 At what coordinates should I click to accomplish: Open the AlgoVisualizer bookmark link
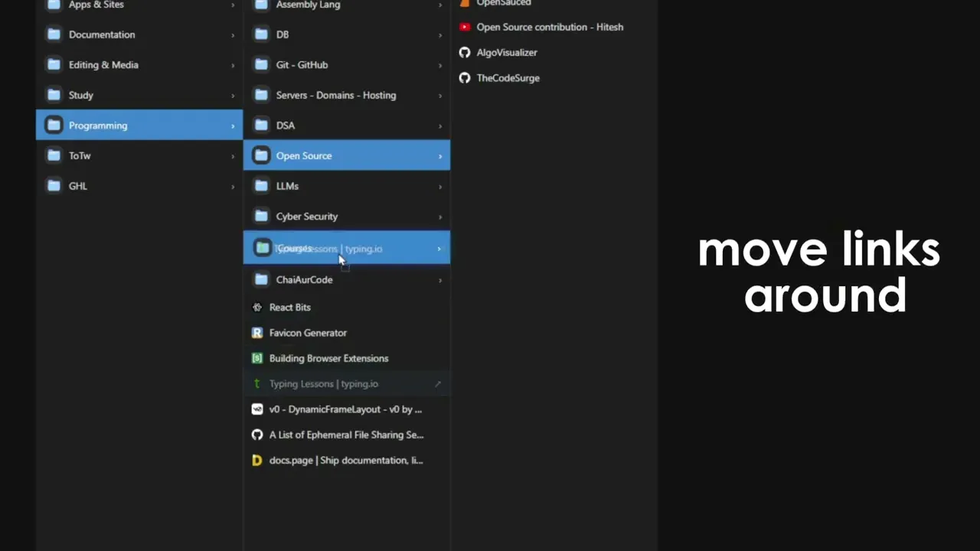click(x=507, y=52)
